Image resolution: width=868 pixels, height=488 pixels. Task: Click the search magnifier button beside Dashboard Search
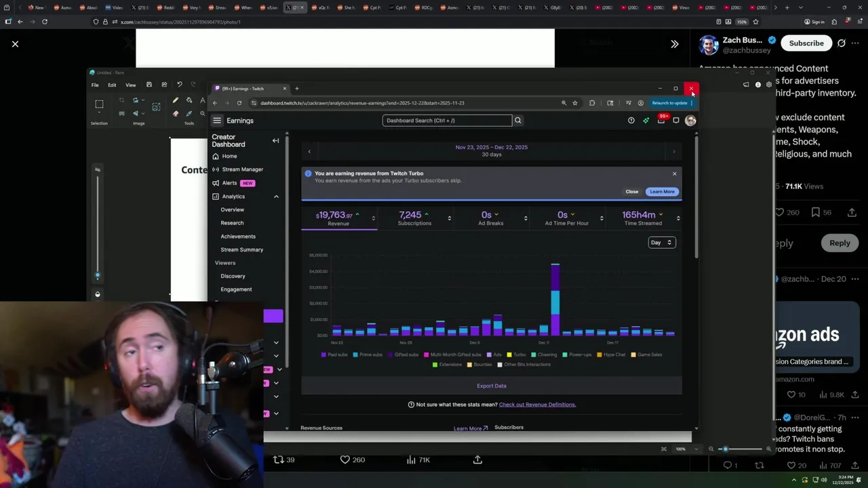(x=517, y=121)
